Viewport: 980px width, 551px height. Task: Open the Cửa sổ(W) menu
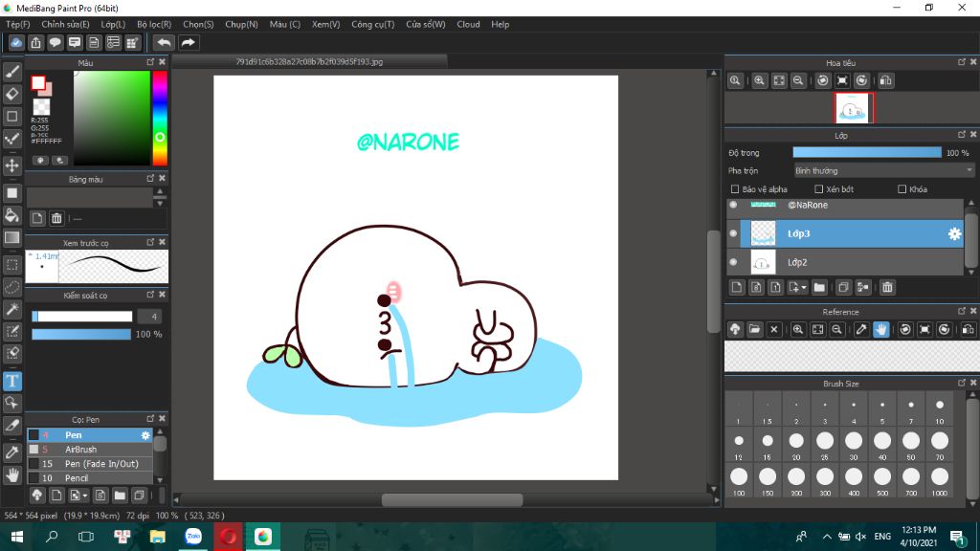pyautogui.click(x=426, y=24)
